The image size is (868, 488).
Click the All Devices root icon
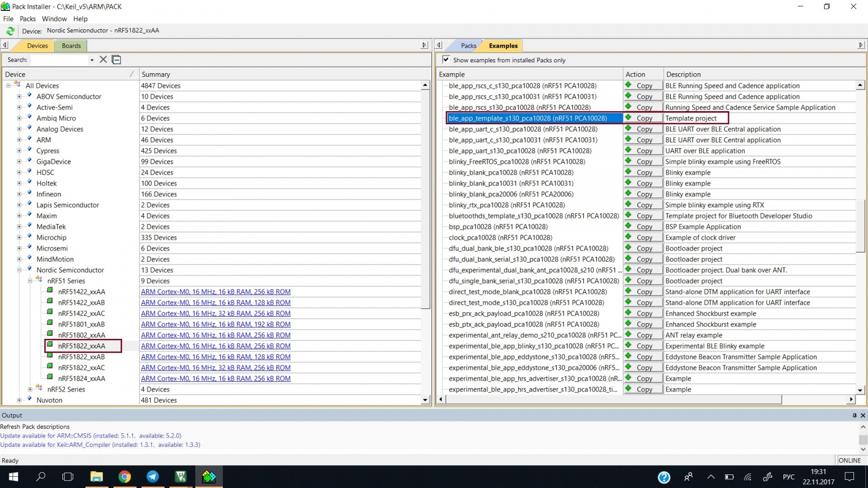pyautogui.click(x=18, y=85)
